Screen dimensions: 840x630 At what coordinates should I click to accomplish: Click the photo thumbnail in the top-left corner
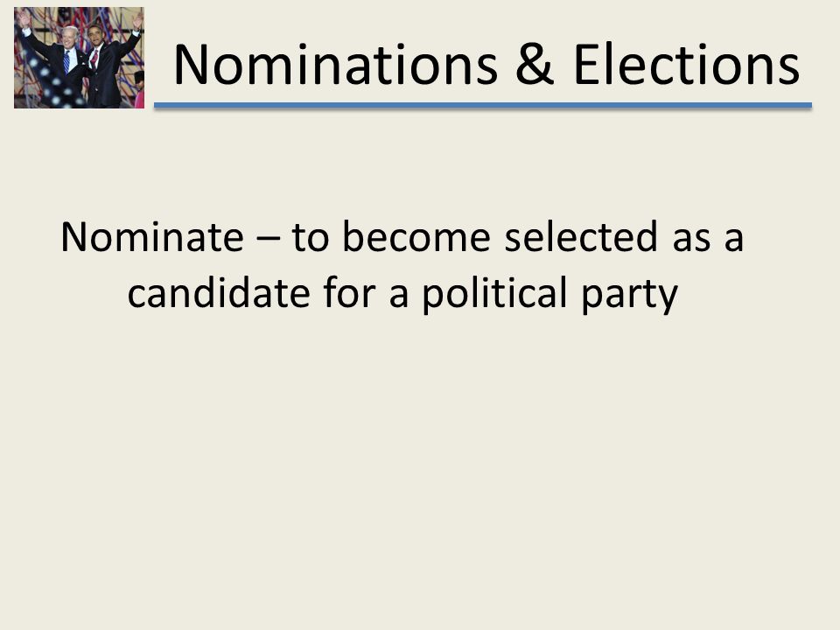79,58
